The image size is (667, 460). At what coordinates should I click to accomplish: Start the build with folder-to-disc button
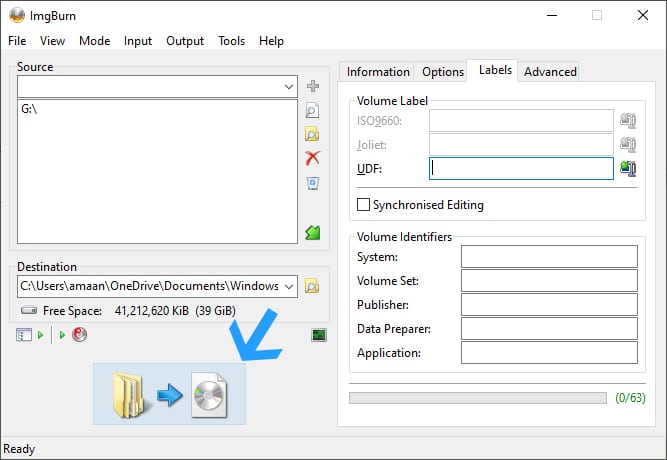169,394
